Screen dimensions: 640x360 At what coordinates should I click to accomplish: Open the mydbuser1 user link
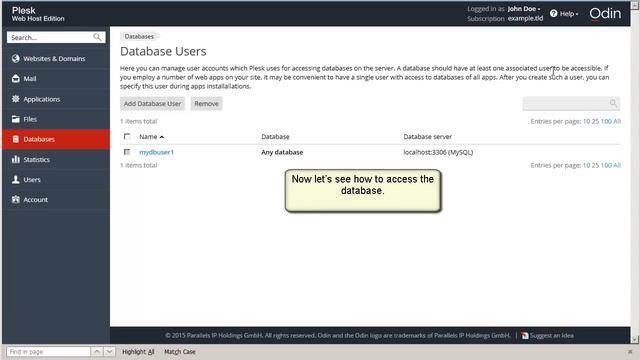click(x=156, y=152)
